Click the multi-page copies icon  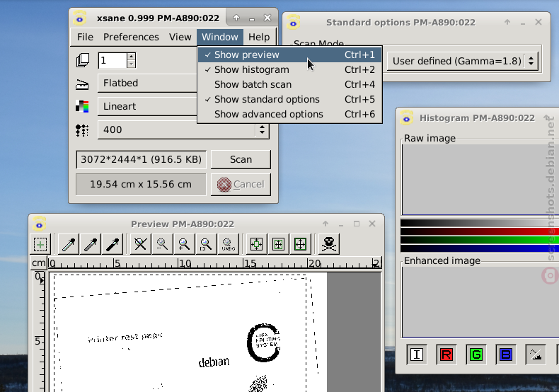(83, 60)
